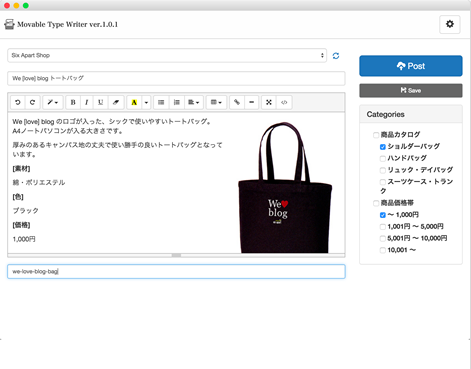The image size is (471, 369).
Task: Check the 5,001円 ～ 10,000円 category
Action: [x=383, y=238]
